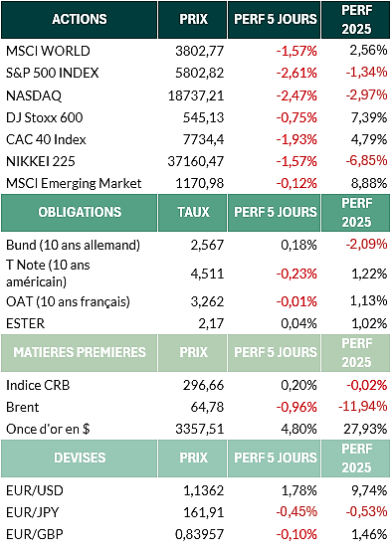Select the OAT 10 ans français label
Image resolution: width=392 pixels, height=553 pixels.
tap(68, 302)
